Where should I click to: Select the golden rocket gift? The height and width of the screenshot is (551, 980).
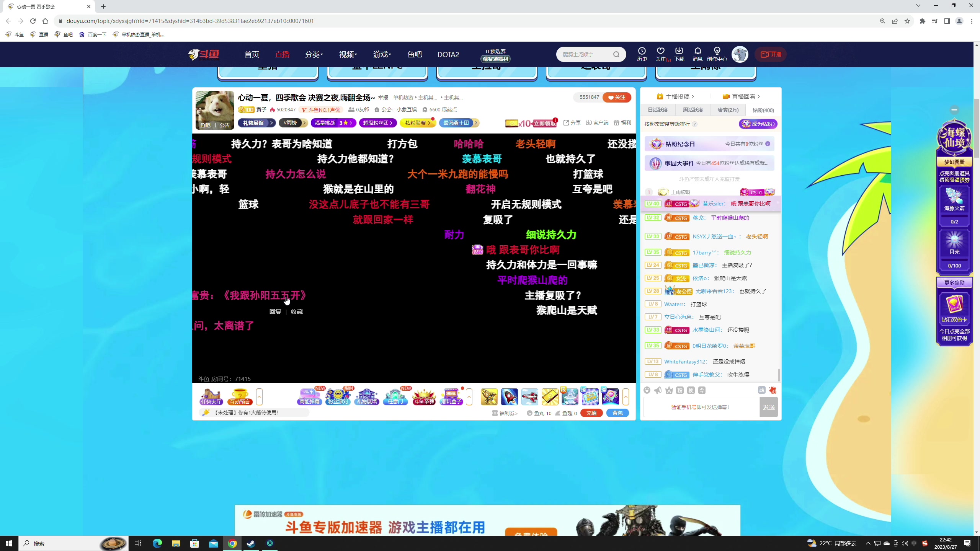(x=489, y=397)
